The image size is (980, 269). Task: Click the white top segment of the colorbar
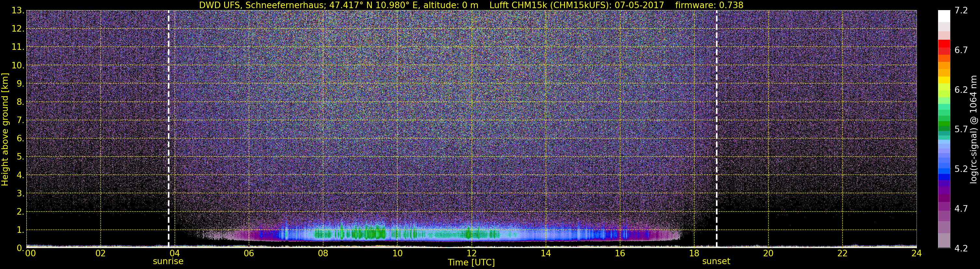[944, 16]
